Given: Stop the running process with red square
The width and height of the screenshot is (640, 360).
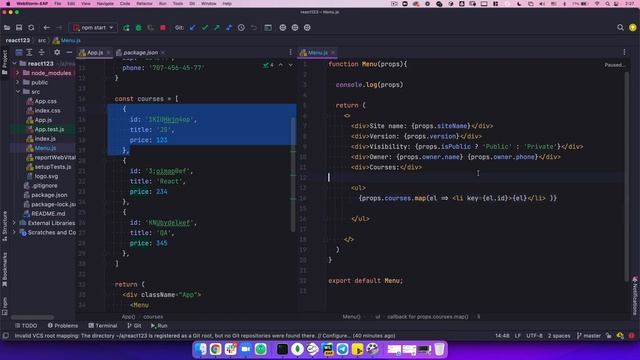Looking at the screenshot, I should click(x=163, y=28).
